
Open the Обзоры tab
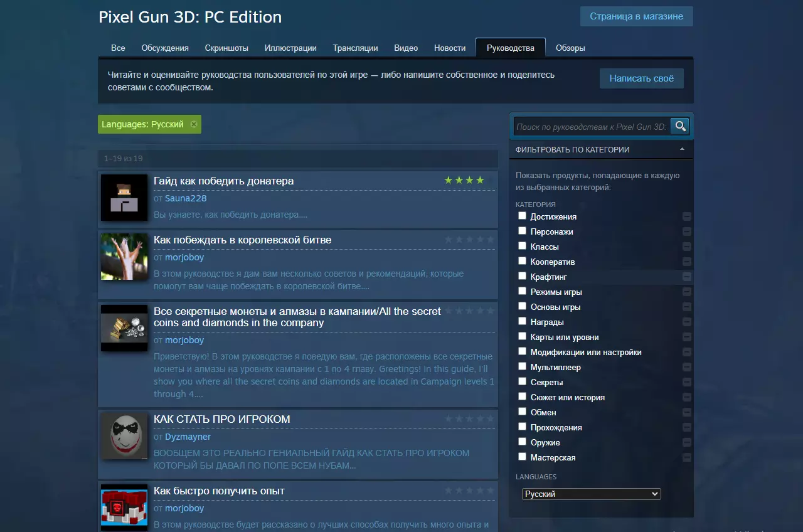pyautogui.click(x=570, y=48)
